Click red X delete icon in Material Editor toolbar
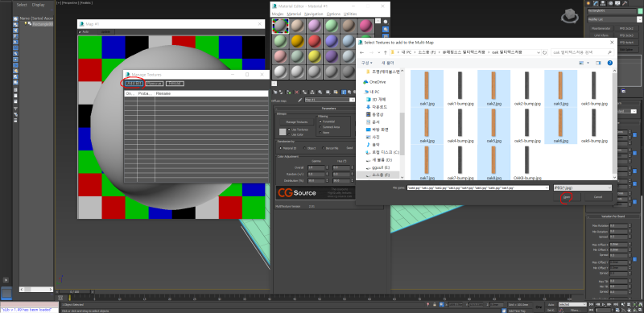644x313 pixels. 296,93
